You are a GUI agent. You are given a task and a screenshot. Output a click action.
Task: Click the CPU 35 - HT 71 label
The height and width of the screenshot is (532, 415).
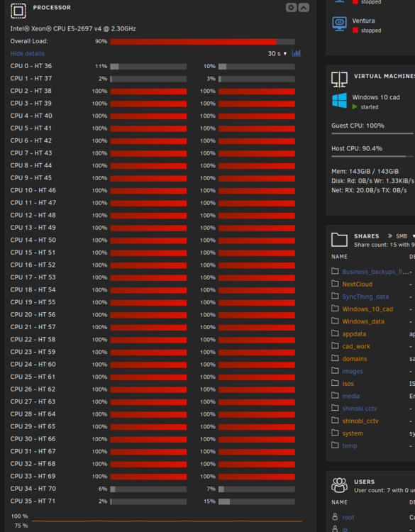(33, 501)
